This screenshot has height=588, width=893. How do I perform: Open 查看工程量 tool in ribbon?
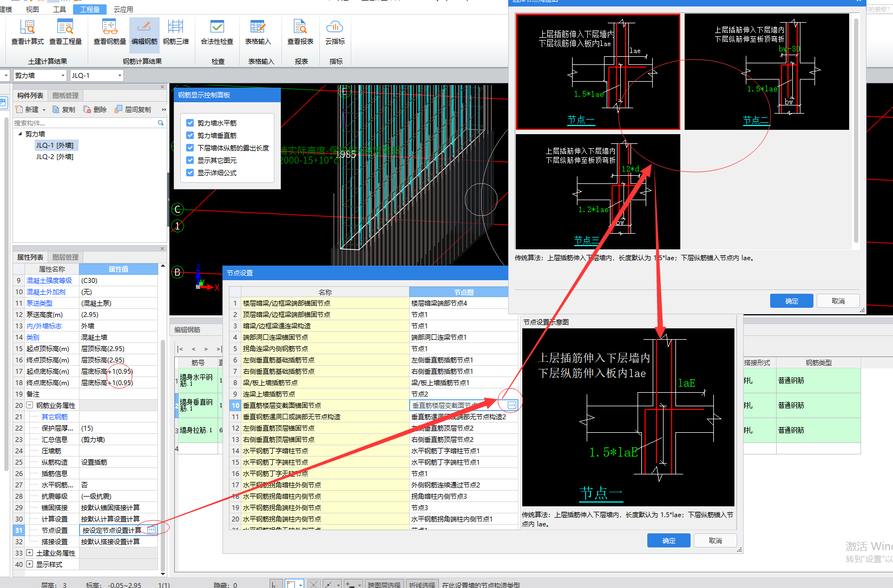(x=65, y=32)
